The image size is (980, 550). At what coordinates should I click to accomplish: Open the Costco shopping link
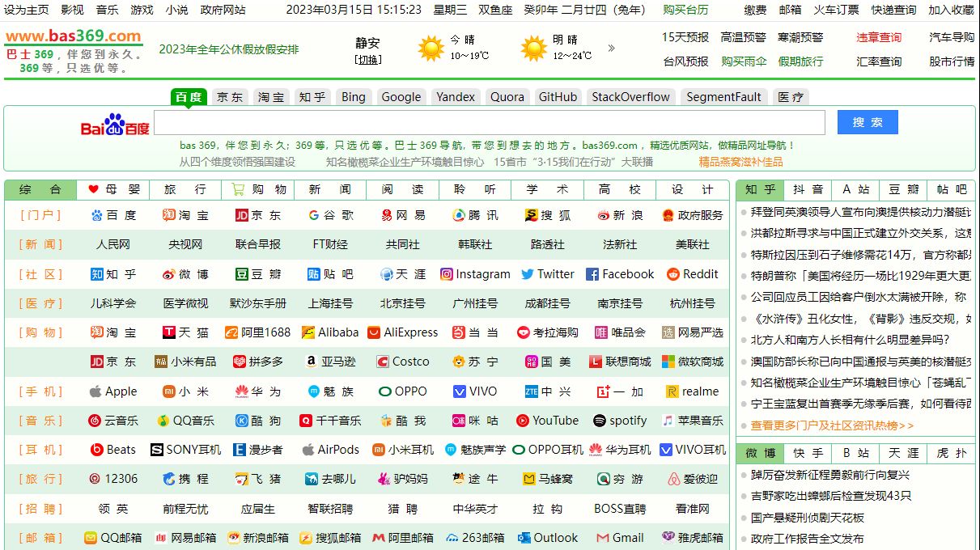tap(403, 362)
